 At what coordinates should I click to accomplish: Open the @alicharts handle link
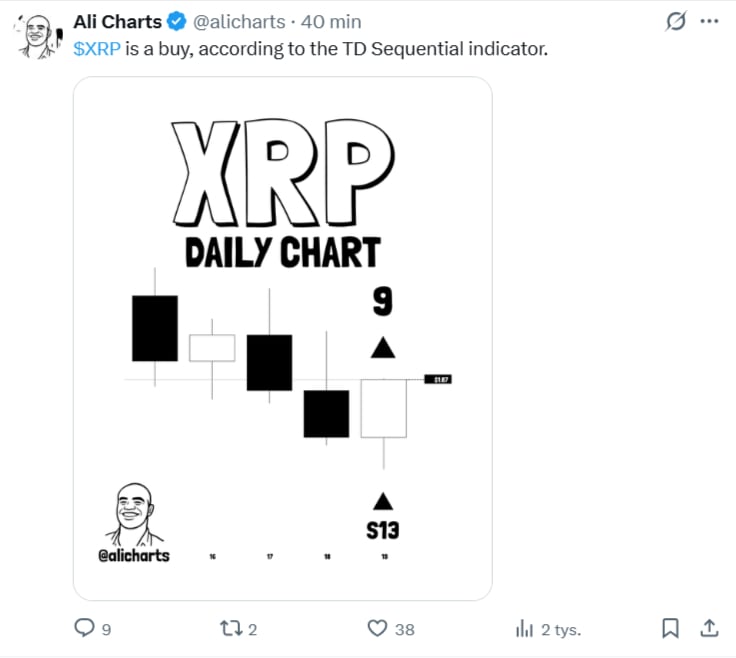pyautogui.click(x=238, y=22)
